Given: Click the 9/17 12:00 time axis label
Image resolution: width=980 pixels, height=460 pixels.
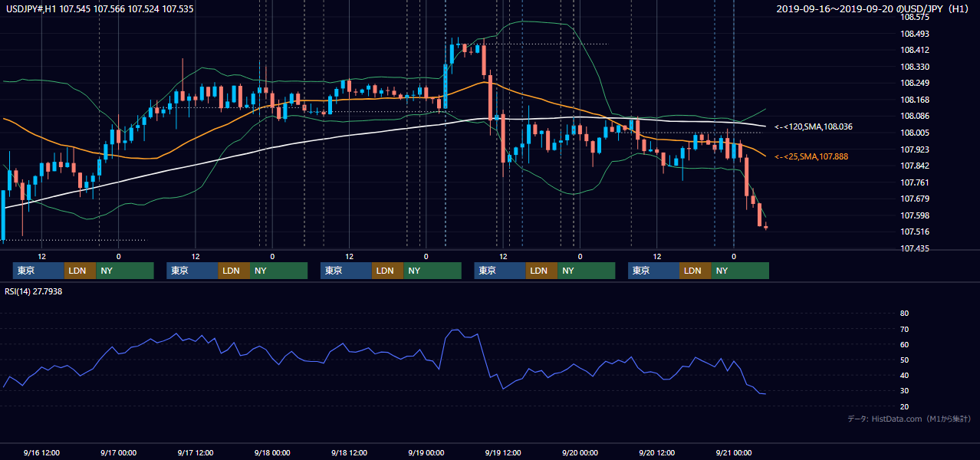Looking at the screenshot, I should pyautogui.click(x=195, y=452).
